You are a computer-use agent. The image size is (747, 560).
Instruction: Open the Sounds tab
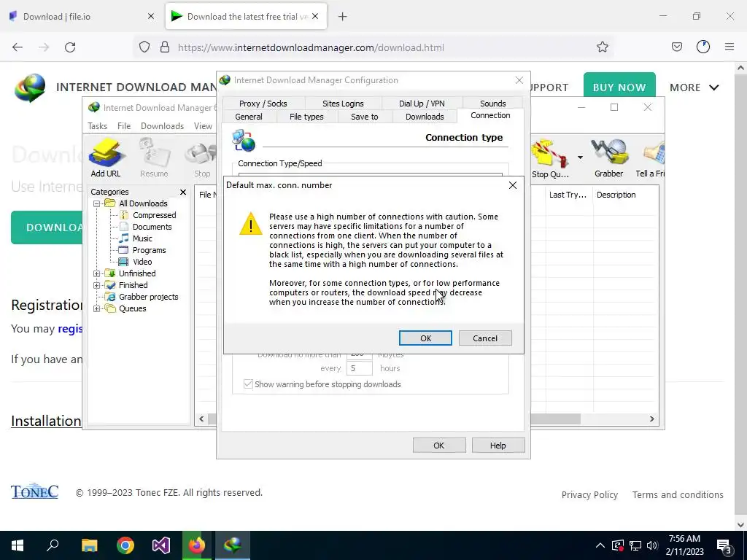pyautogui.click(x=492, y=104)
